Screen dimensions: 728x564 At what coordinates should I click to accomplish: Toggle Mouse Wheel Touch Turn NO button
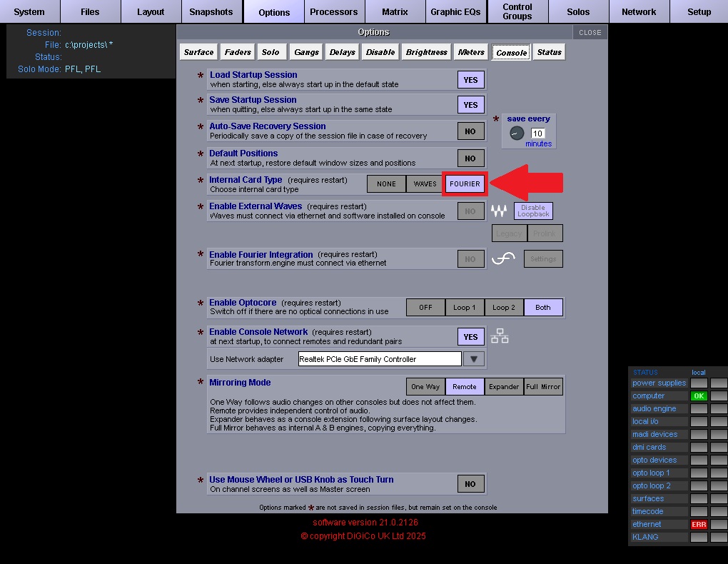click(x=471, y=484)
